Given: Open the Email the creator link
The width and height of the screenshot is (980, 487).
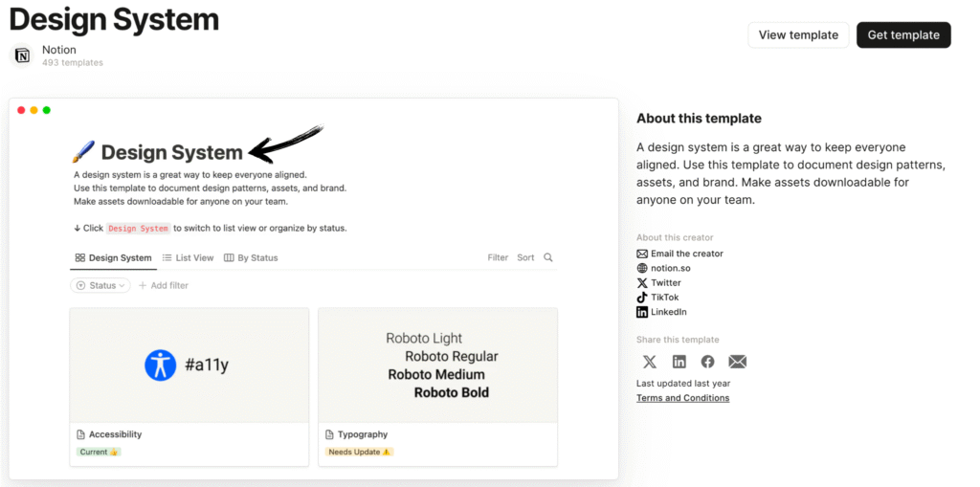Looking at the screenshot, I should point(686,254).
